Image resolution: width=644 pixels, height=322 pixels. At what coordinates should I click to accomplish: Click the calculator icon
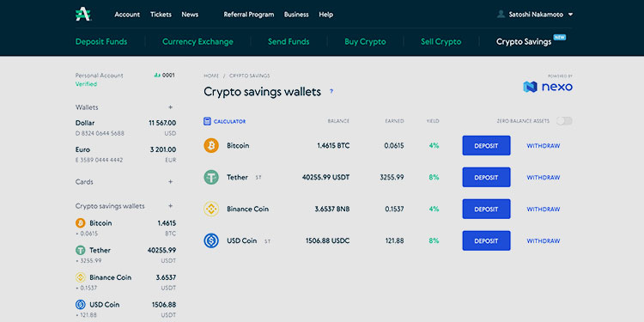(207, 121)
